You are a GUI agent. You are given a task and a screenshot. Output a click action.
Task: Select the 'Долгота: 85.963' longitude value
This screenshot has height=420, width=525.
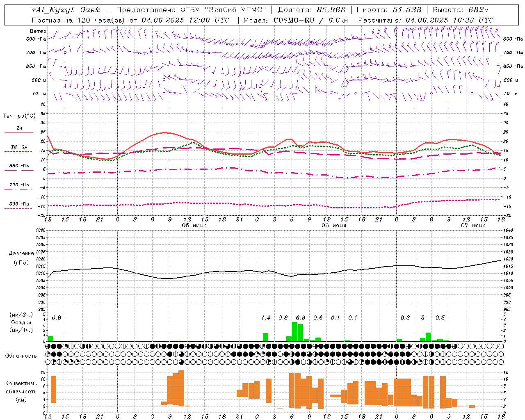coord(312,10)
